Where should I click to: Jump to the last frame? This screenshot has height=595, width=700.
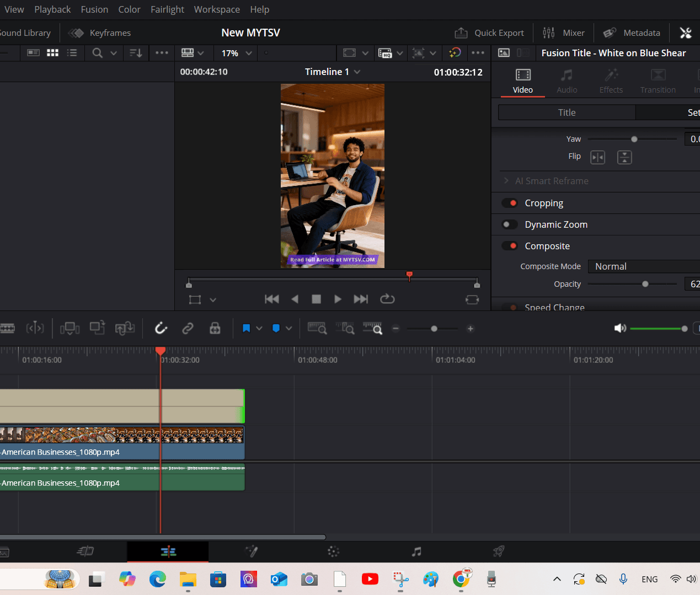tap(361, 299)
